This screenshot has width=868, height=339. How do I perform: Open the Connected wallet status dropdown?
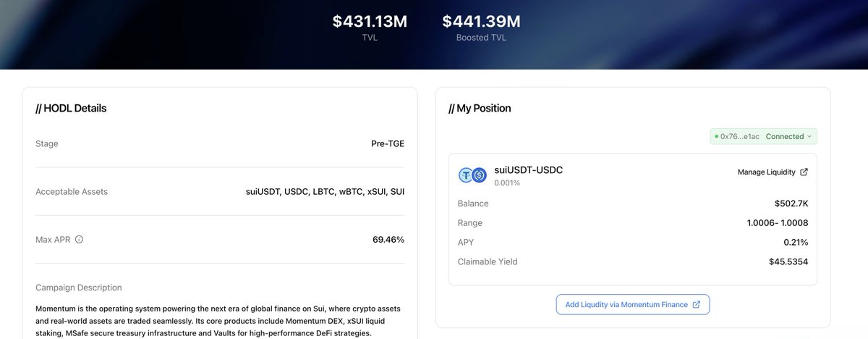[x=785, y=136]
